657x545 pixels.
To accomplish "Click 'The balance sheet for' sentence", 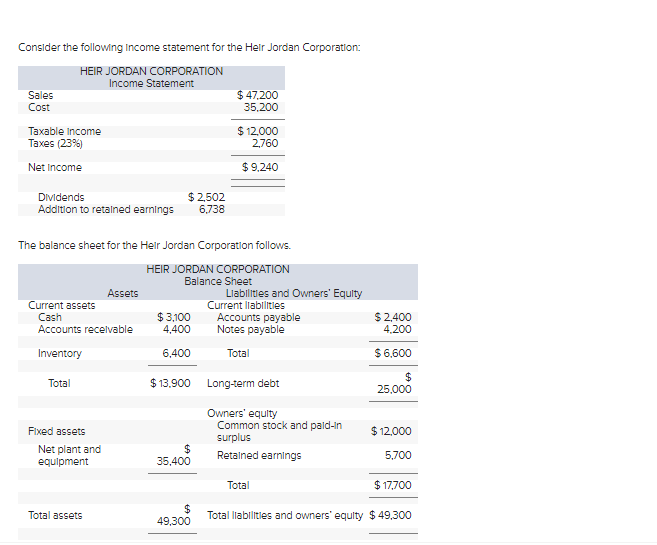I will 155,245.
